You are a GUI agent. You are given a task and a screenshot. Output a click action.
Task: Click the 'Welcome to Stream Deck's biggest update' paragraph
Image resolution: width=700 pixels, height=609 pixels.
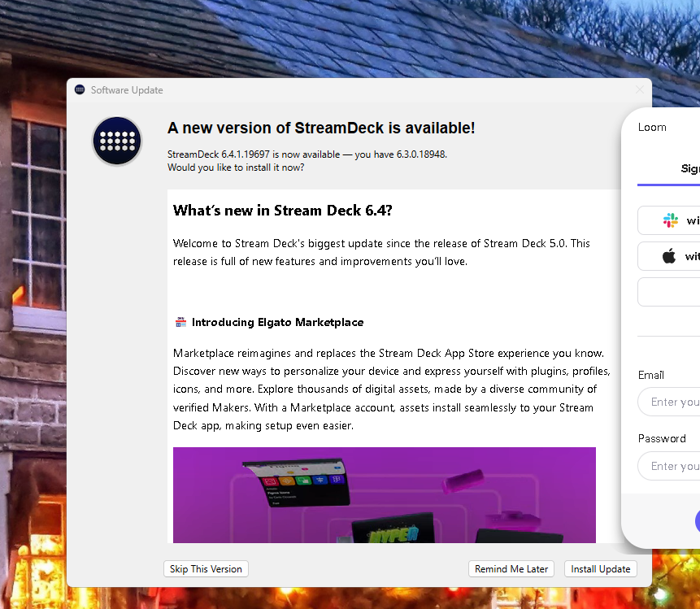point(381,252)
